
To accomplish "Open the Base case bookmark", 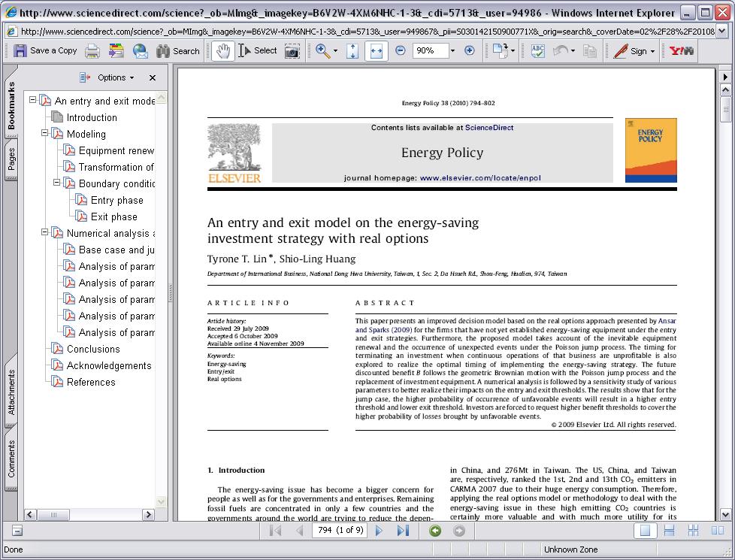I will 116,250.
